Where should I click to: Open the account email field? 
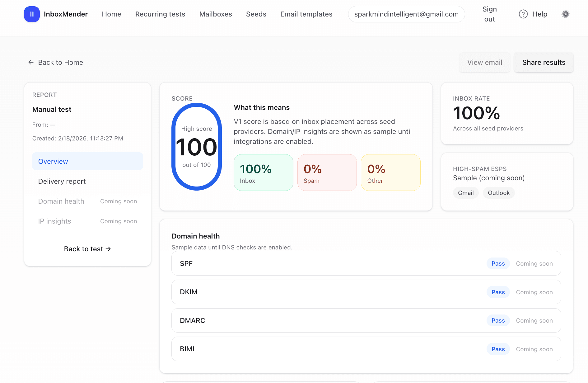tap(406, 14)
